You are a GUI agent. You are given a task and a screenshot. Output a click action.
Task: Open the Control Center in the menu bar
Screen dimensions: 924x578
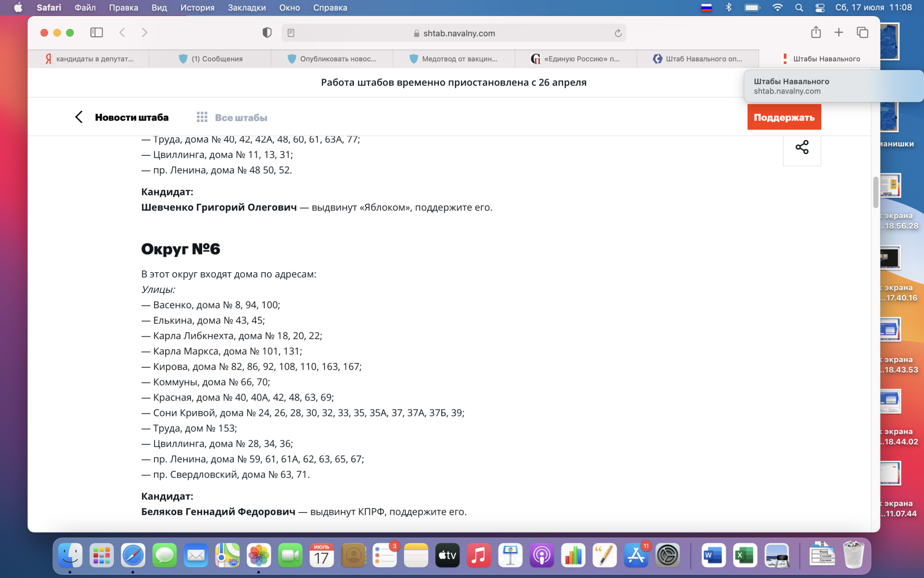pyautogui.click(x=820, y=7)
